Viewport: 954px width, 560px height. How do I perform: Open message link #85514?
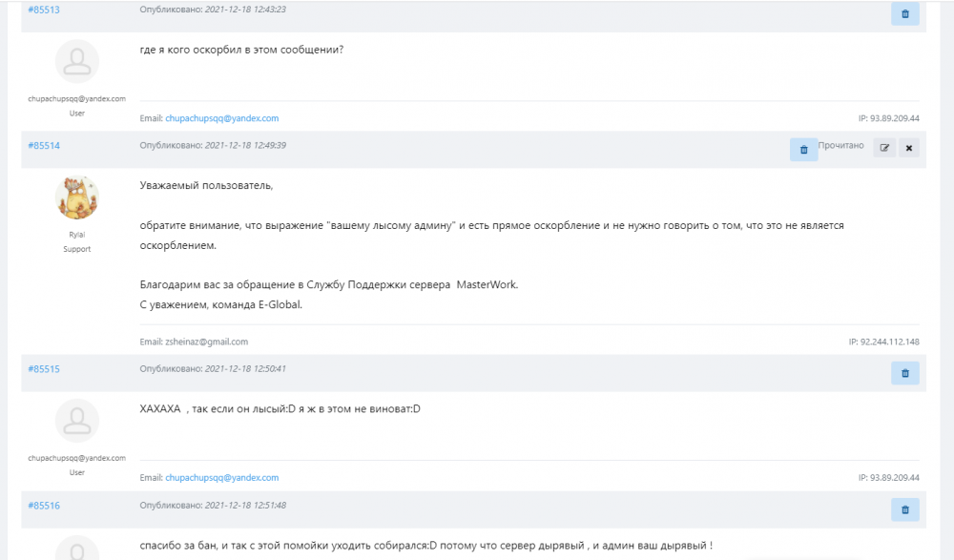[x=44, y=146]
